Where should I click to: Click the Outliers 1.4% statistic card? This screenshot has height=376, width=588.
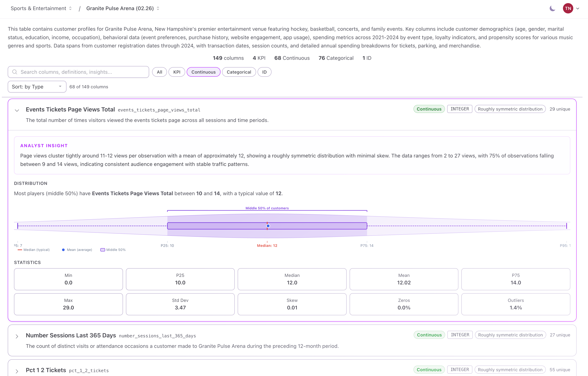pyautogui.click(x=516, y=304)
